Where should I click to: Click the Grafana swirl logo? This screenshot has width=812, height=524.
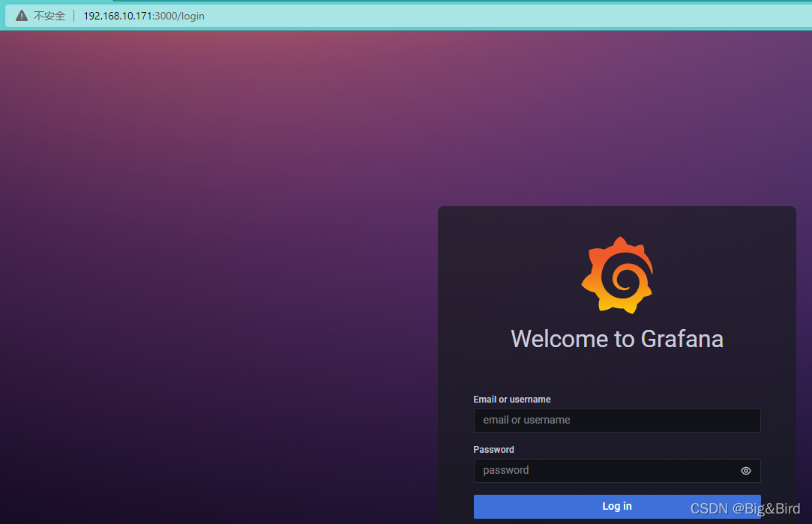pos(617,275)
